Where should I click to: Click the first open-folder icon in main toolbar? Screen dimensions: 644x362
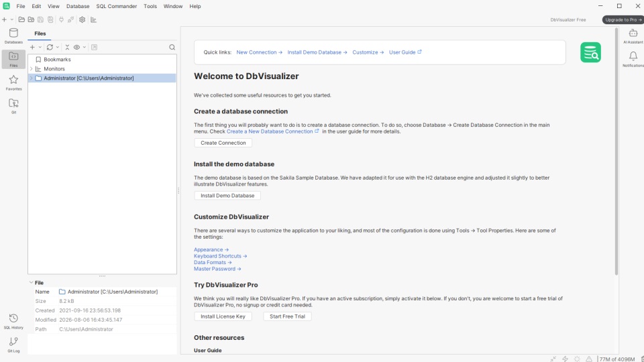click(x=21, y=19)
